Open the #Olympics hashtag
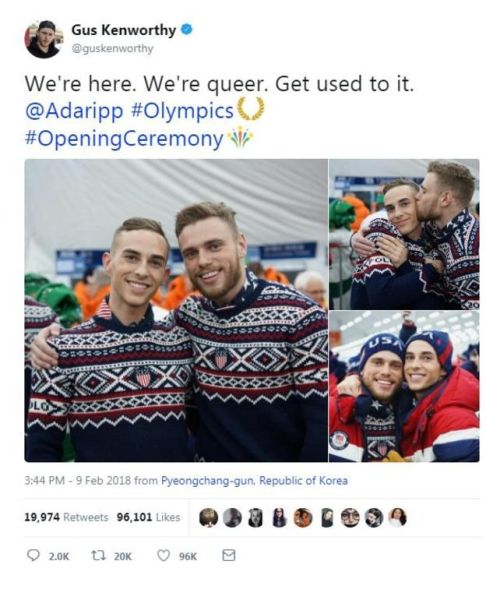 pyautogui.click(x=182, y=111)
